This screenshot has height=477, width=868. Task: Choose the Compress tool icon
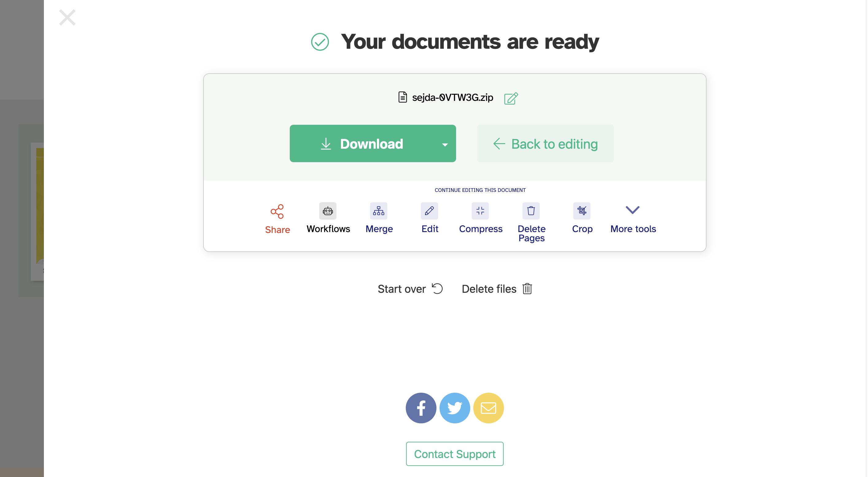pos(480,211)
